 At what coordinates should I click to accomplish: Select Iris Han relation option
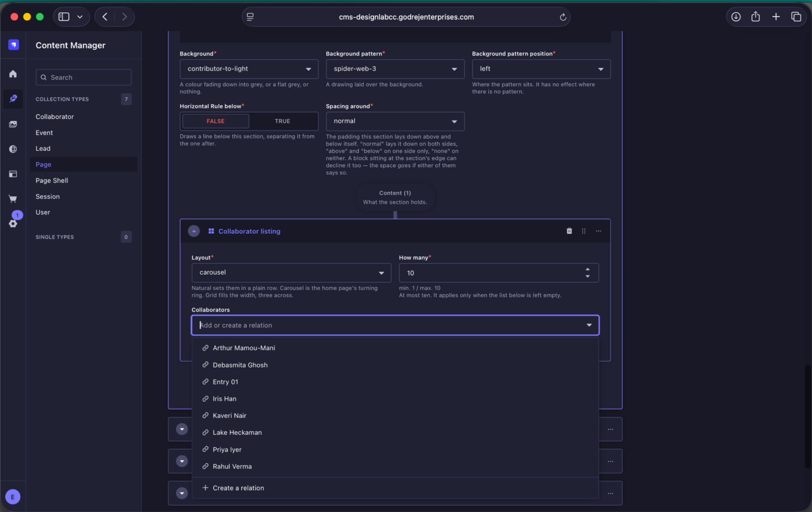coord(395,399)
